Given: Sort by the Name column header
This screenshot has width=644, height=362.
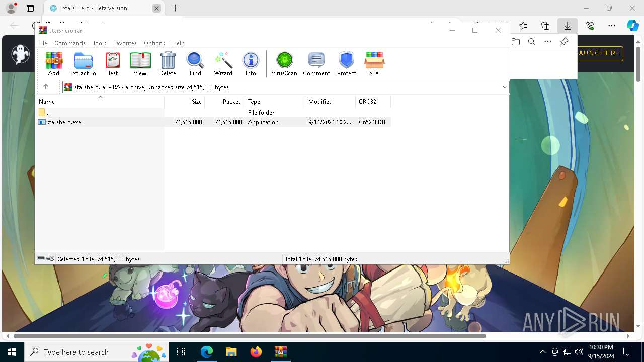Looking at the screenshot, I should click(100, 102).
